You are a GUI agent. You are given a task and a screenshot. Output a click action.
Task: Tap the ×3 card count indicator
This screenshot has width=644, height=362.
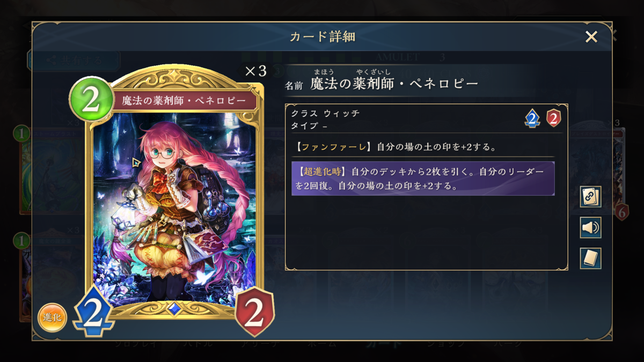pyautogui.click(x=255, y=71)
